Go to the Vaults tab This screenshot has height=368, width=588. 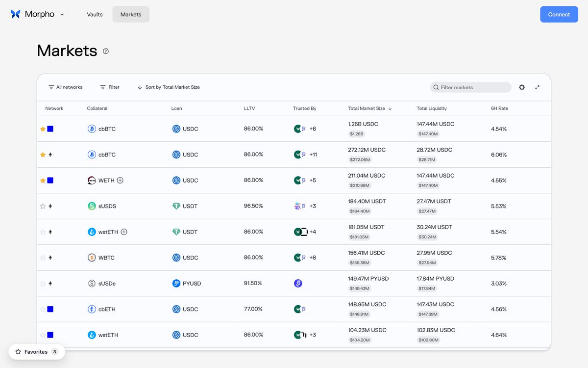[95, 14]
